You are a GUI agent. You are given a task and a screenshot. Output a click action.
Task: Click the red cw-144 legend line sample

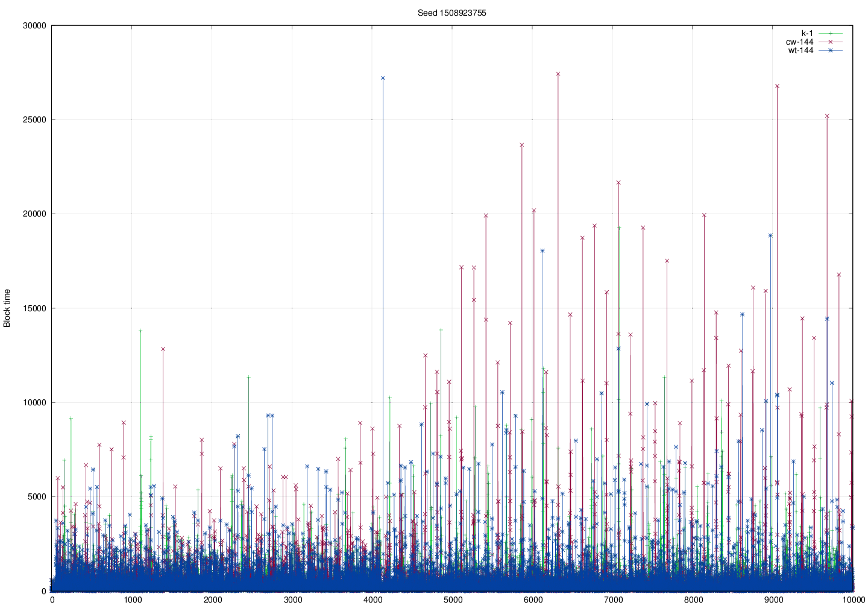830,42
